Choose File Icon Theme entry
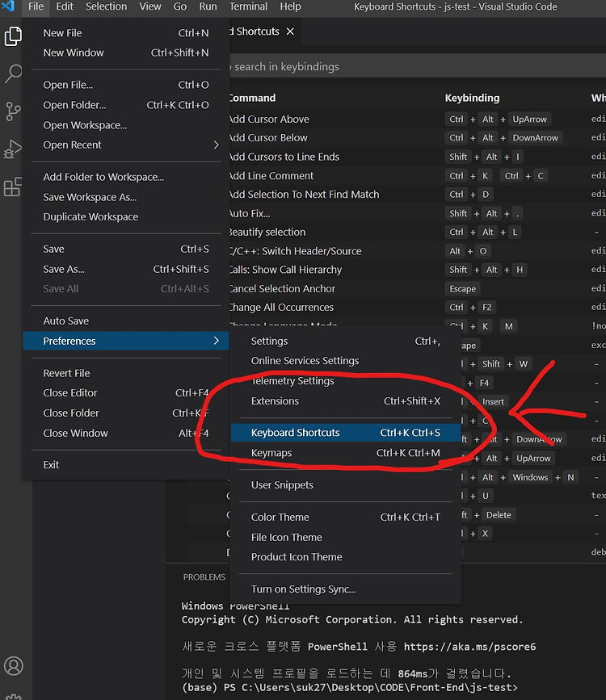This screenshot has height=700, width=606. [x=346, y=537]
